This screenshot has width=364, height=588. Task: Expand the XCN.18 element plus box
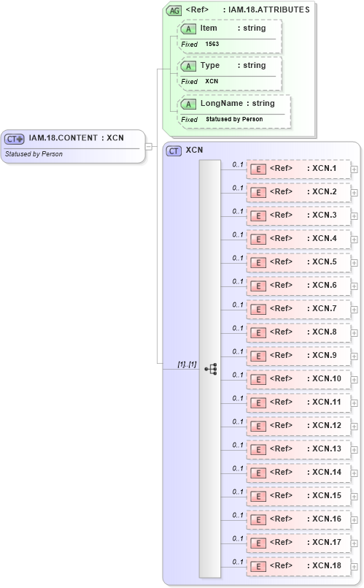(354, 567)
